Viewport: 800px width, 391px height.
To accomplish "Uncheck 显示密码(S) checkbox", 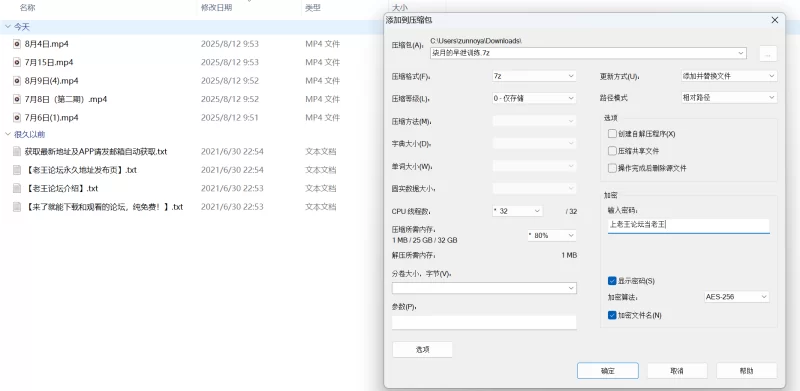I will coord(612,281).
